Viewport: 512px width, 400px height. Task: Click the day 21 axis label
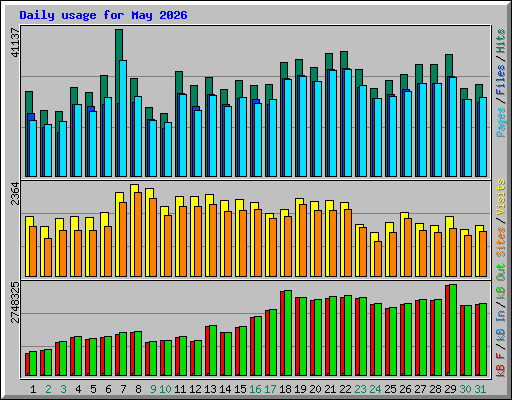coord(330,389)
